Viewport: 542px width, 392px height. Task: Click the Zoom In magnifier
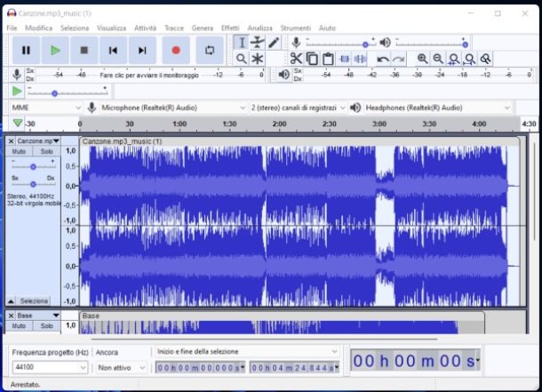pos(422,59)
